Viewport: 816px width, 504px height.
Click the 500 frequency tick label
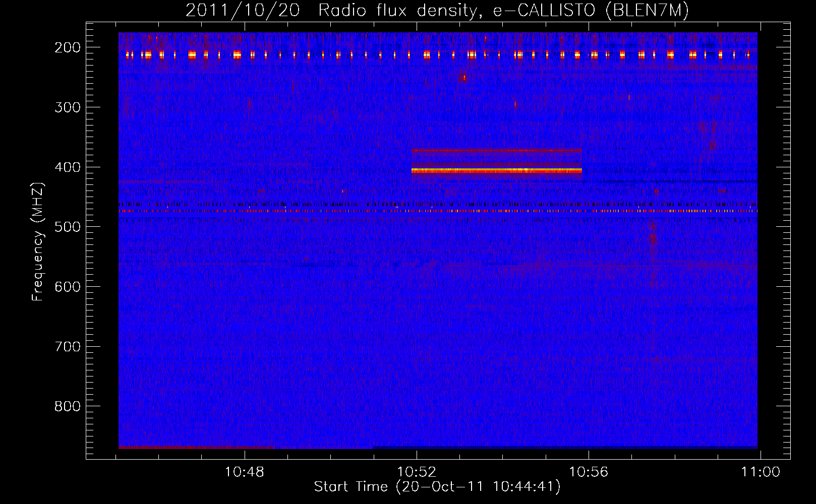[68, 227]
